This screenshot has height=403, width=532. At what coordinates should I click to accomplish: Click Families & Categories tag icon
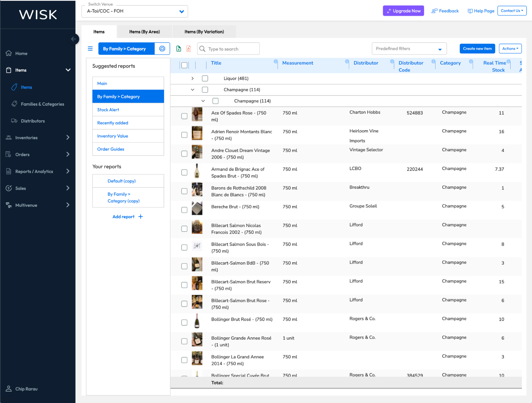tap(14, 104)
